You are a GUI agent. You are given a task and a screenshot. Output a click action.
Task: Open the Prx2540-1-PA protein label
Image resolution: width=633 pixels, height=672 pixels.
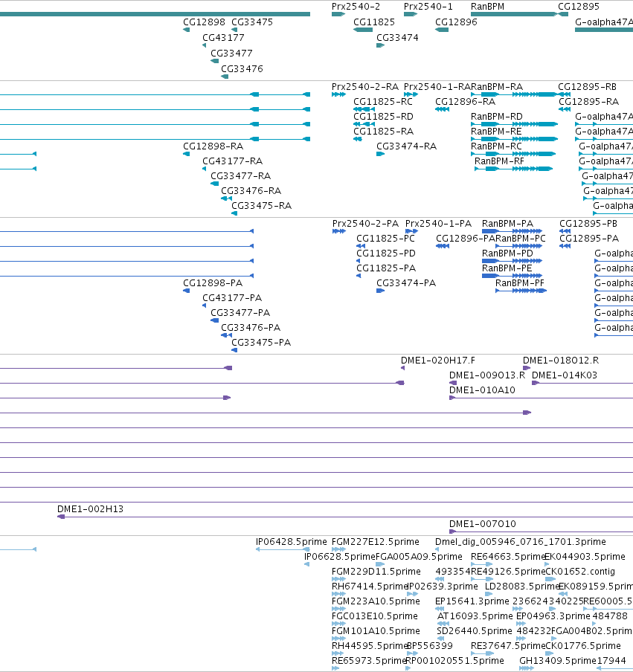pos(438,224)
